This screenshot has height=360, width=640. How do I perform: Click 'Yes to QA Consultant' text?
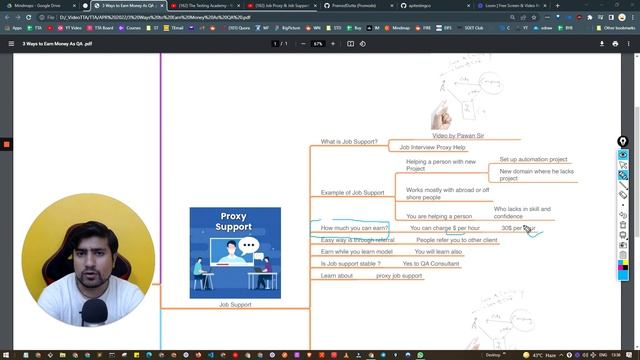431,264
